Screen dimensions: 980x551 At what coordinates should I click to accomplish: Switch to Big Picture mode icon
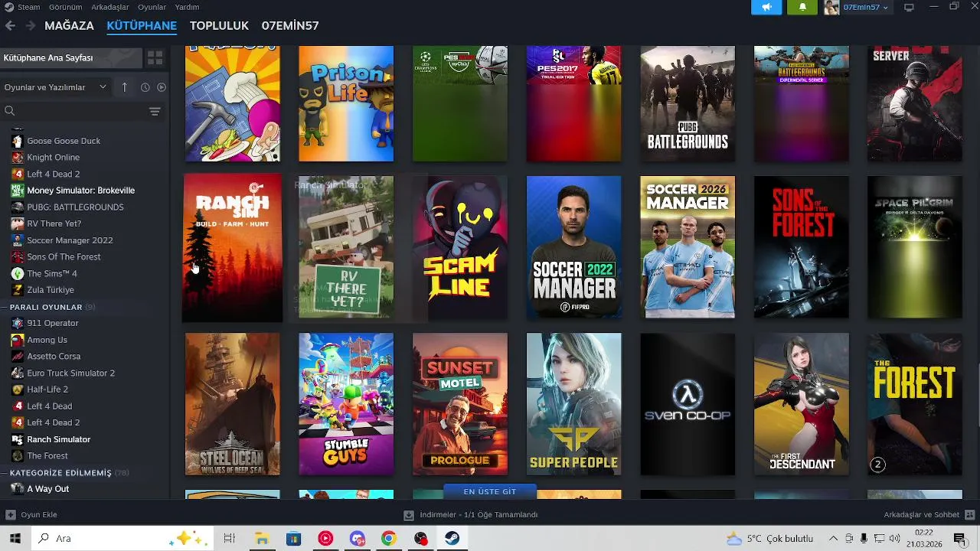(x=909, y=7)
